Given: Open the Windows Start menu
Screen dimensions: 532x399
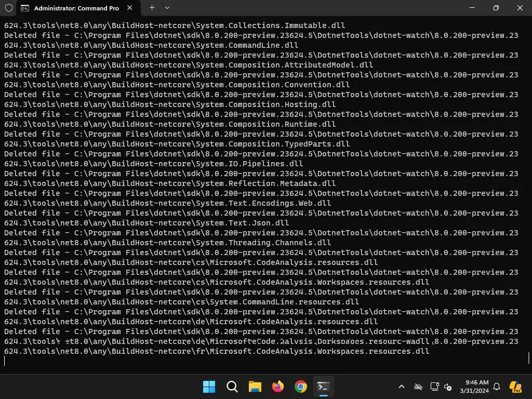Looking at the screenshot, I should (x=209, y=387).
